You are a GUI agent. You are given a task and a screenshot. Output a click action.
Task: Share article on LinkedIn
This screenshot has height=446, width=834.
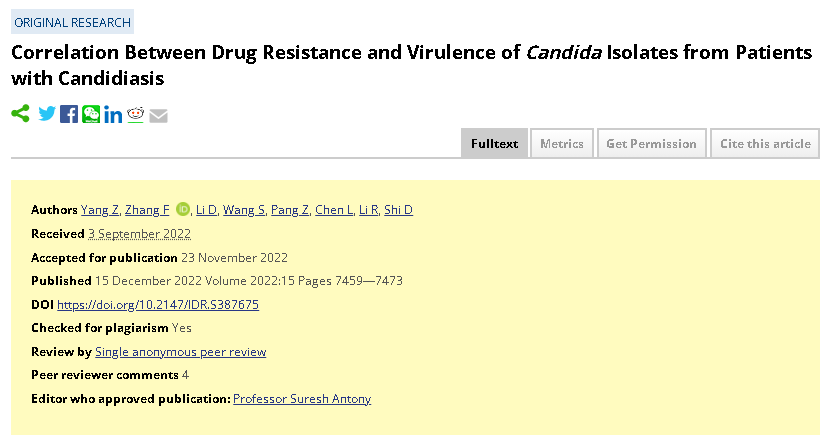[x=113, y=114]
